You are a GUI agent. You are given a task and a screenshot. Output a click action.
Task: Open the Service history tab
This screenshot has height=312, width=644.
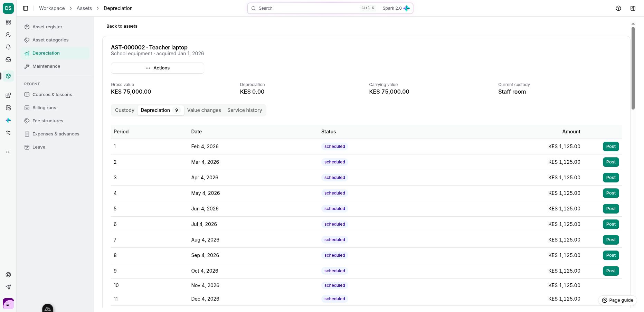(245, 110)
